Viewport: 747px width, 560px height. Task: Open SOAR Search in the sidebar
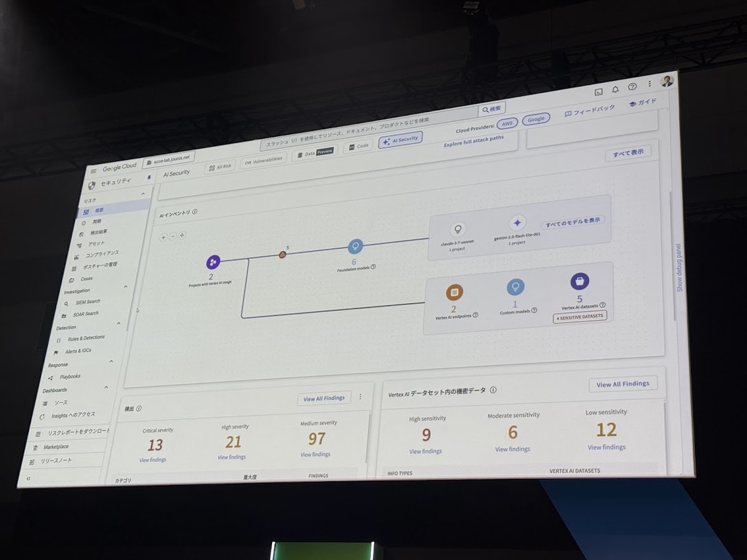click(x=86, y=314)
